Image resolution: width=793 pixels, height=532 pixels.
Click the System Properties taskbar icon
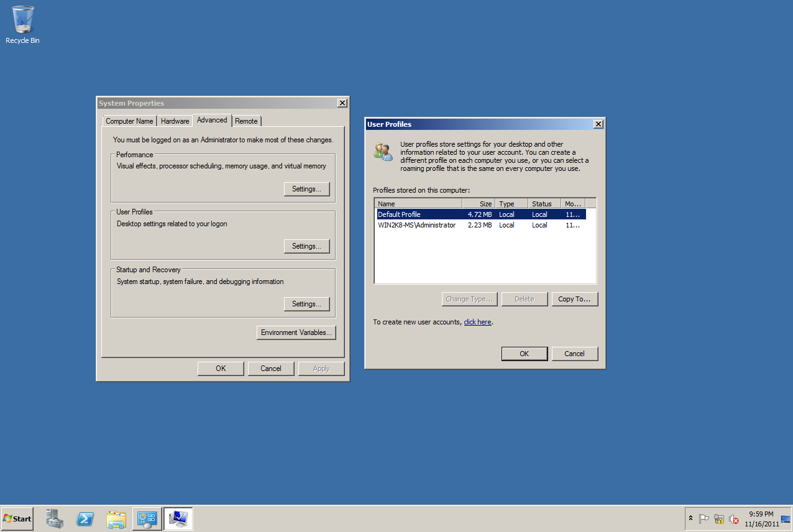pos(178,519)
